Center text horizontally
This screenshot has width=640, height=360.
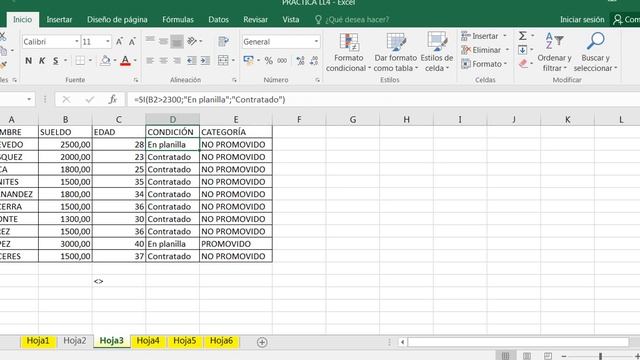pyautogui.click(x=163, y=61)
